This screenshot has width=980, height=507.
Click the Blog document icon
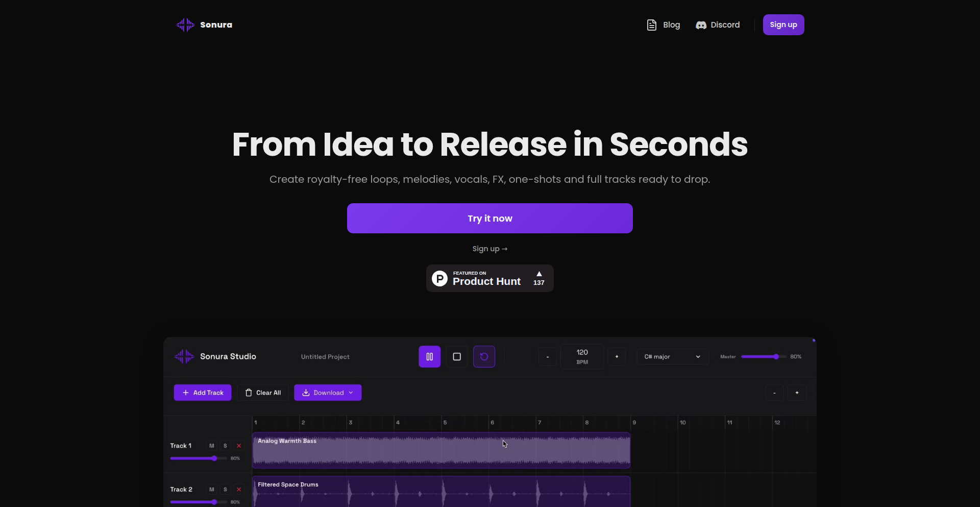click(x=652, y=25)
